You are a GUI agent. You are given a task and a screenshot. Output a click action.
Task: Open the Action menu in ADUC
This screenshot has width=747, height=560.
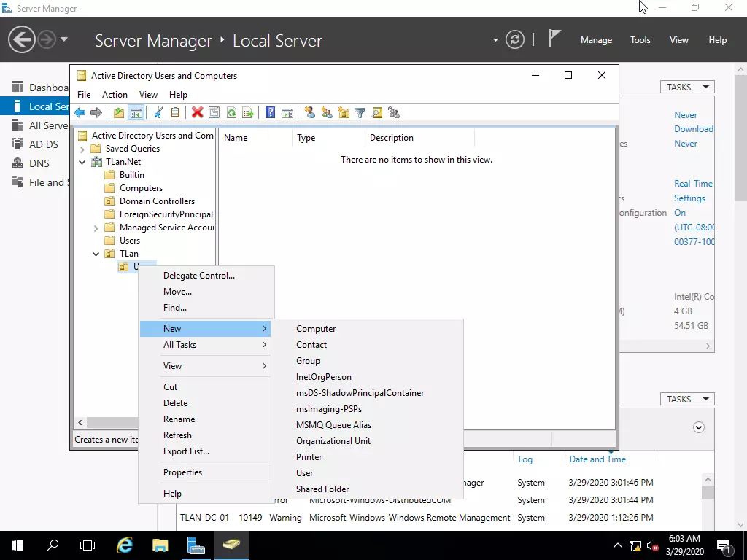pyautogui.click(x=115, y=95)
